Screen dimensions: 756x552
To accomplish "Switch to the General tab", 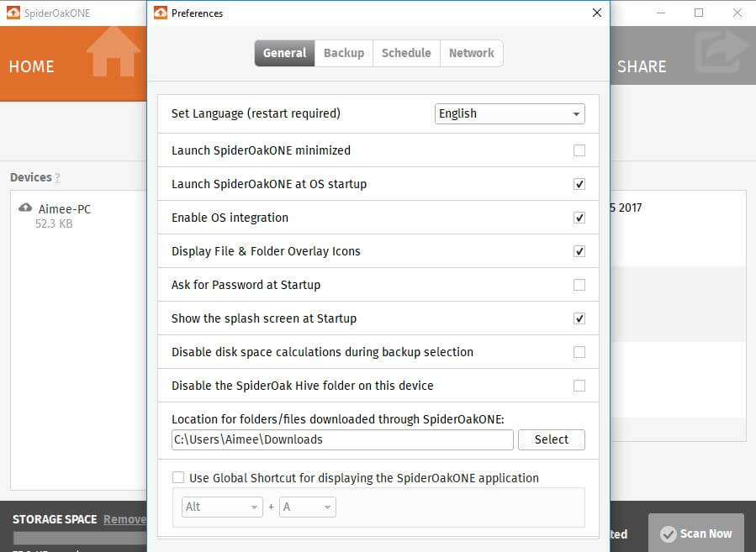I will (284, 53).
